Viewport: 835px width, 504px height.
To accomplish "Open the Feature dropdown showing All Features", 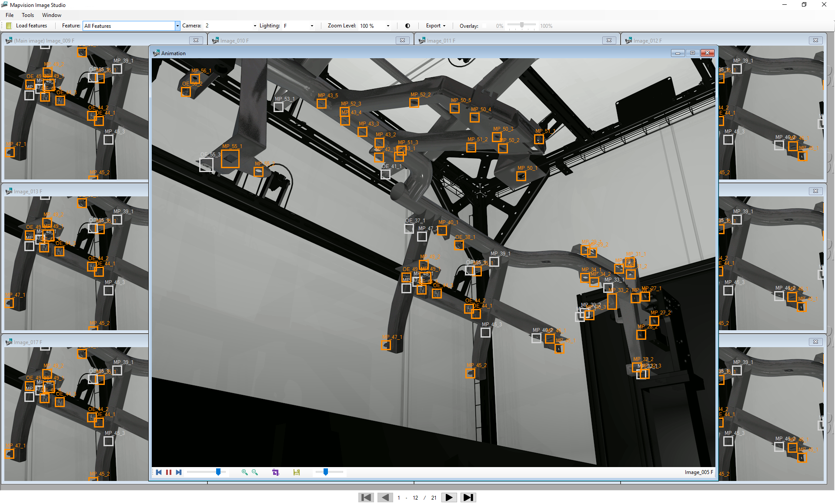I will 131,26.
